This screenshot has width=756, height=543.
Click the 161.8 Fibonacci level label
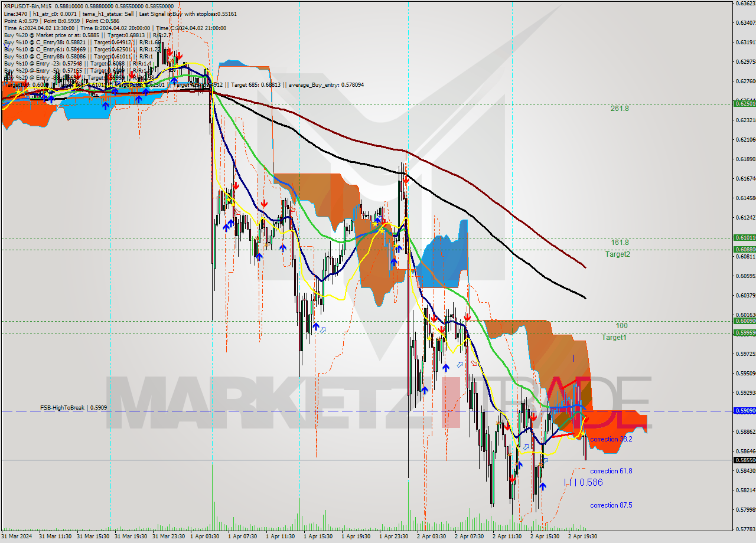tap(620, 243)
